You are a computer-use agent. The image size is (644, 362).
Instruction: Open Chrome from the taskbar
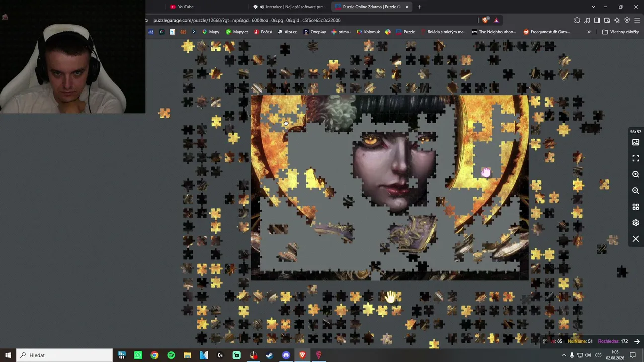point(154,355)
